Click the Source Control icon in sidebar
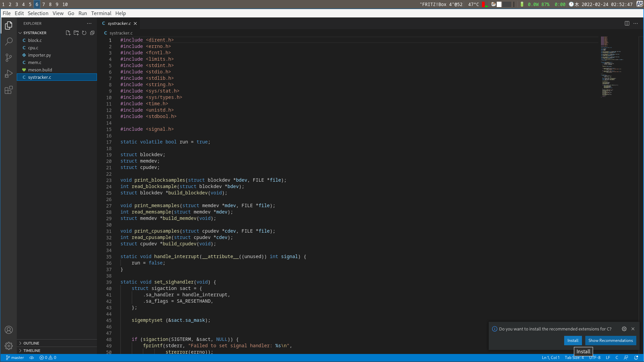This screenshot has height=362, width=644. click(x=9, y=58)
